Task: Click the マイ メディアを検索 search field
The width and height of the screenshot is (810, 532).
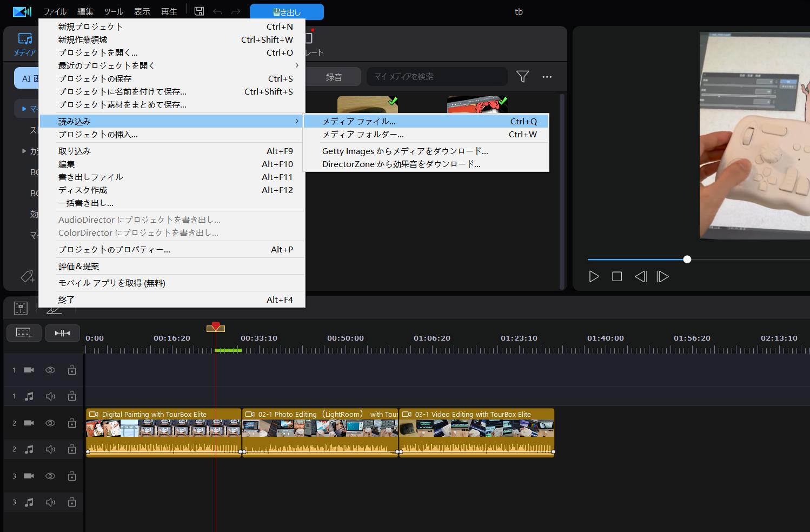Action: point(437,77)
